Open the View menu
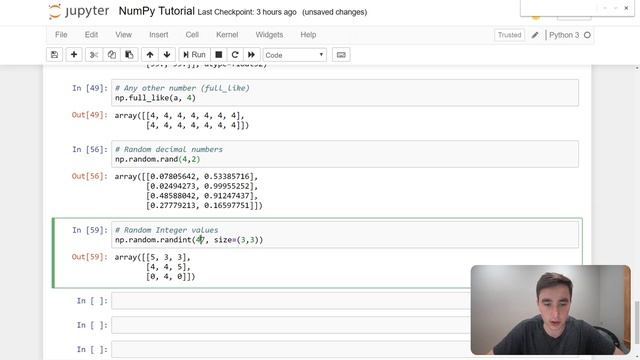Viewport: 640px width, 360px height. [x=123, y=35]
